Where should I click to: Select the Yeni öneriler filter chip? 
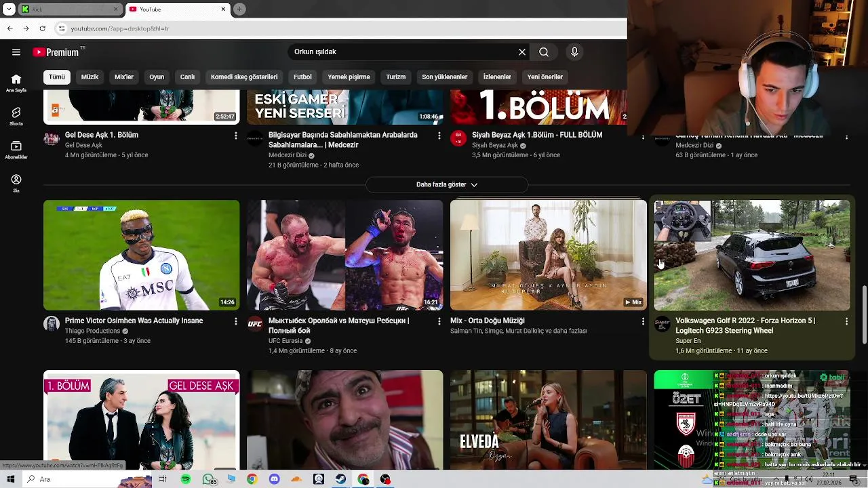tap(545, 77)
